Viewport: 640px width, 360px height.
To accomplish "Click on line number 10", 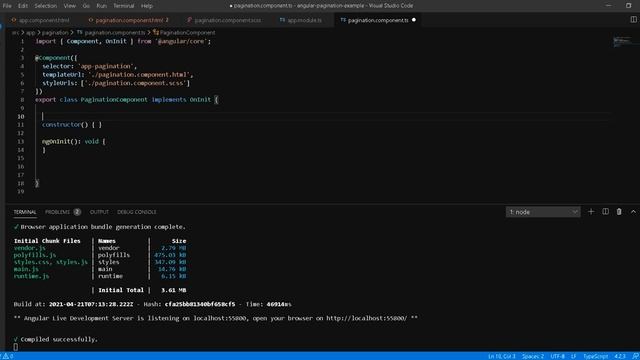I will coord(20,116).
